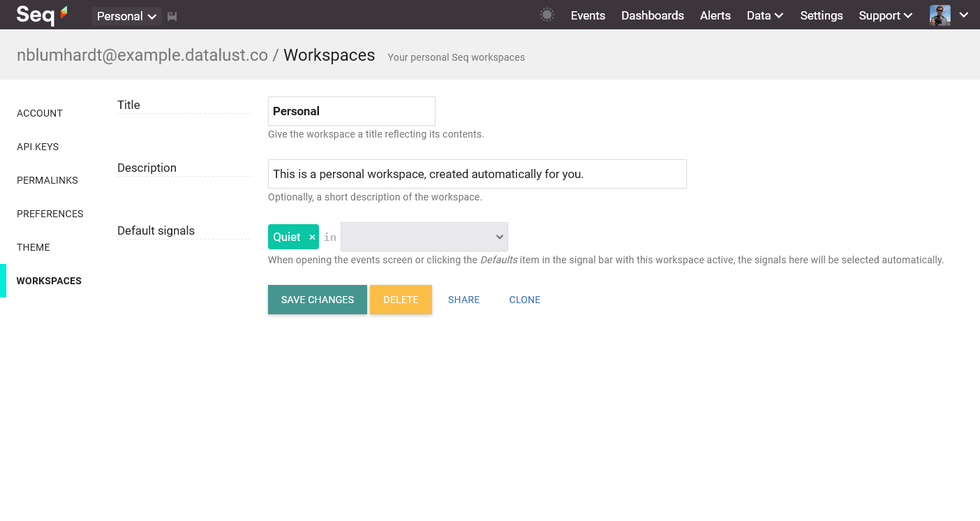This screenshot has height=521, width=980.
Task: Open Settings
Action: point(822,15)
